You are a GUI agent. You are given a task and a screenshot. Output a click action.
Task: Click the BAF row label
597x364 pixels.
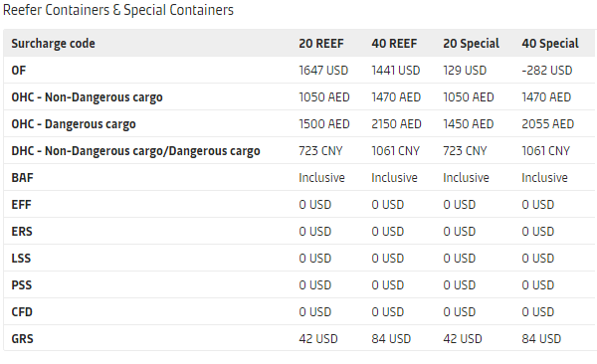click(x=22, y=178)
